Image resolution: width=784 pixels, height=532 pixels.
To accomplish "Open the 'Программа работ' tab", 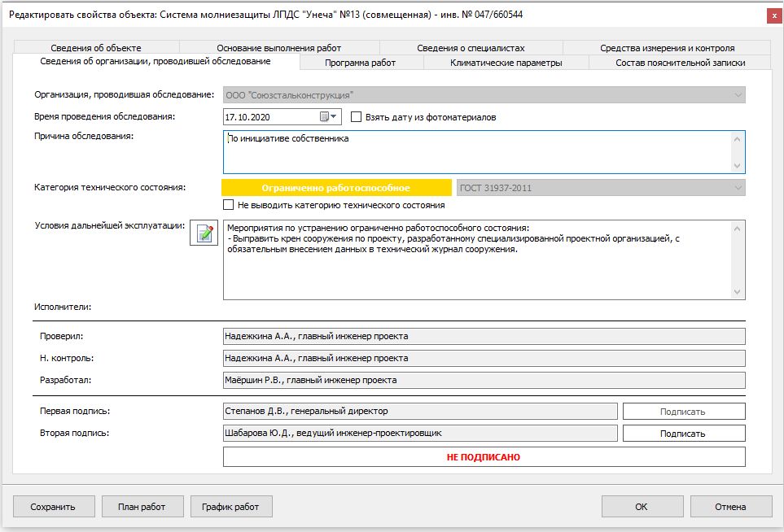I will (x=361, y=63).
